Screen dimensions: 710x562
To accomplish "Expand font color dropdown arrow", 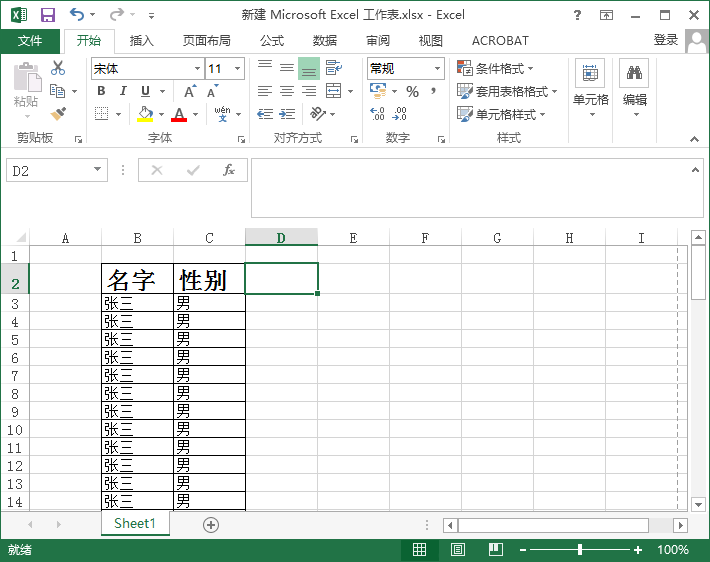I will point(195,114).
